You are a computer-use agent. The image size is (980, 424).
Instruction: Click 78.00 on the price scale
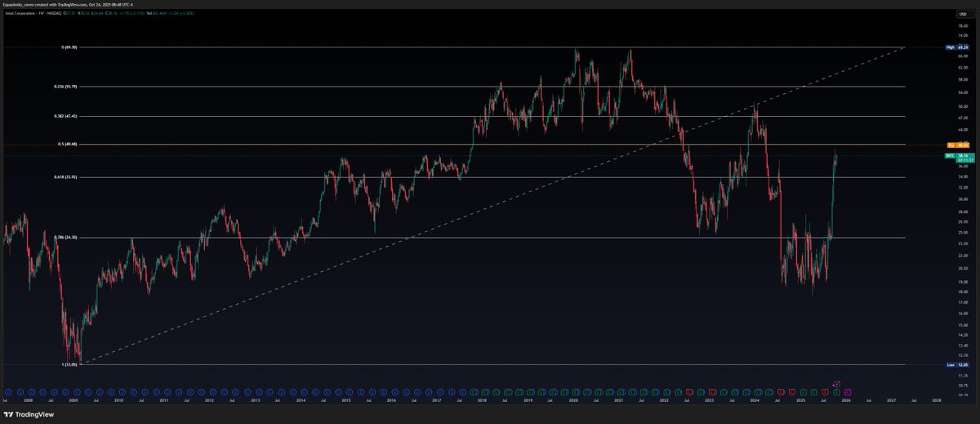pyautogui.click(x=963, y=25)
